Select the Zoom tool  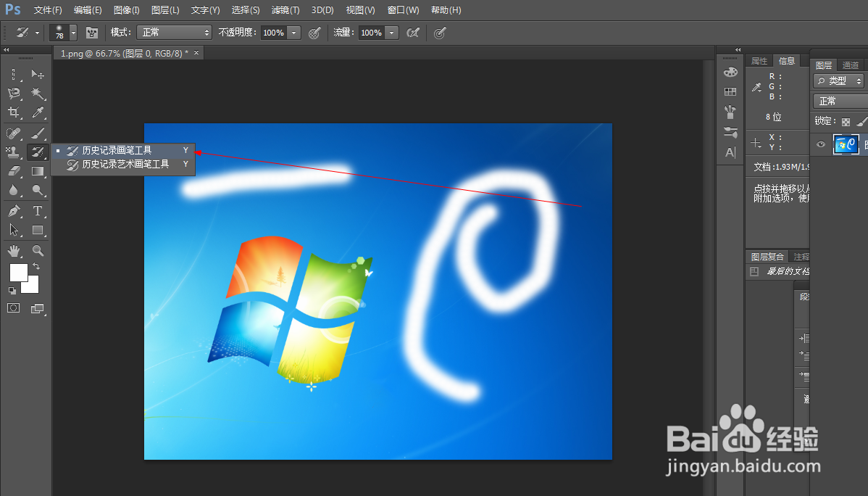[38, 250]
